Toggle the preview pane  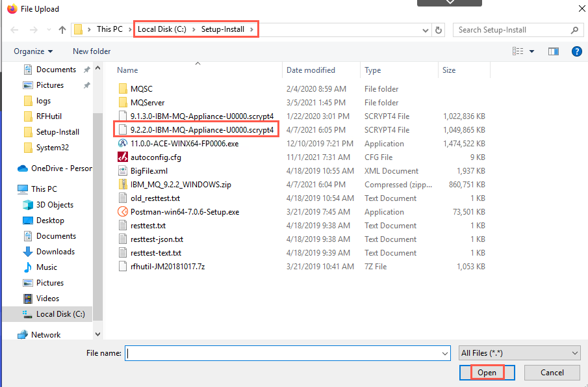[554, 51]
